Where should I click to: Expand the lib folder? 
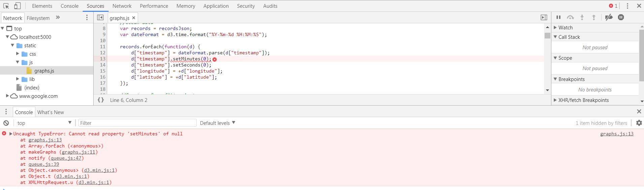click(18, 79)
